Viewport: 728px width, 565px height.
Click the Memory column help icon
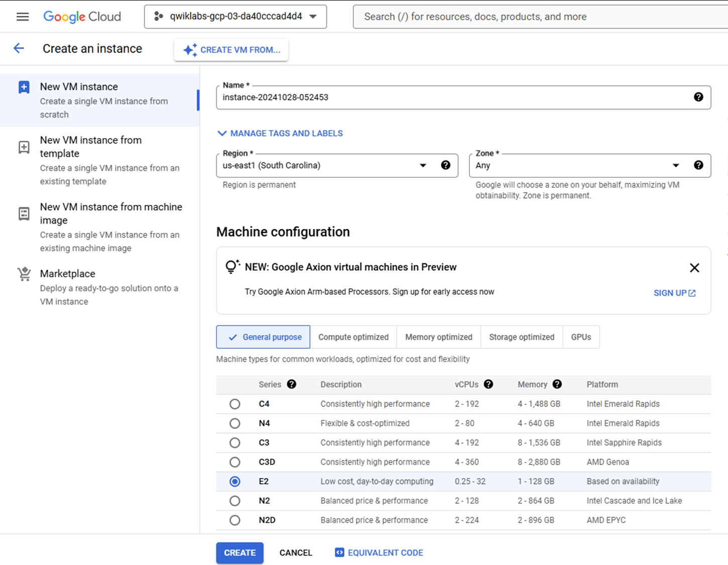coord(557,384)
